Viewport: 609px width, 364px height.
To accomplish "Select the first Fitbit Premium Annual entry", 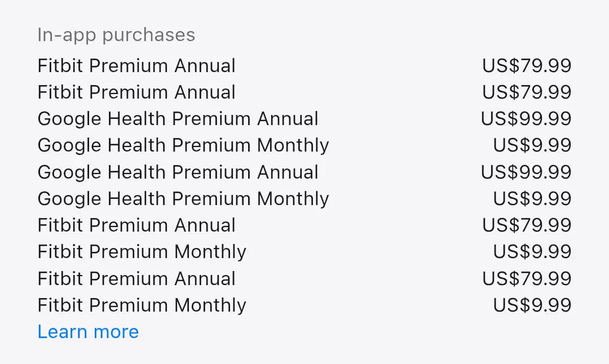I will [x=136, y=65].
